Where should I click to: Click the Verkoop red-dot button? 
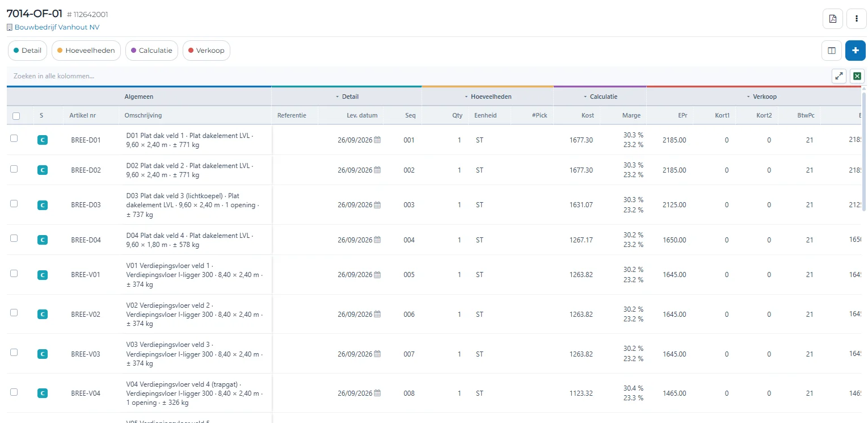pyautogui.click(x=206, y=51)
